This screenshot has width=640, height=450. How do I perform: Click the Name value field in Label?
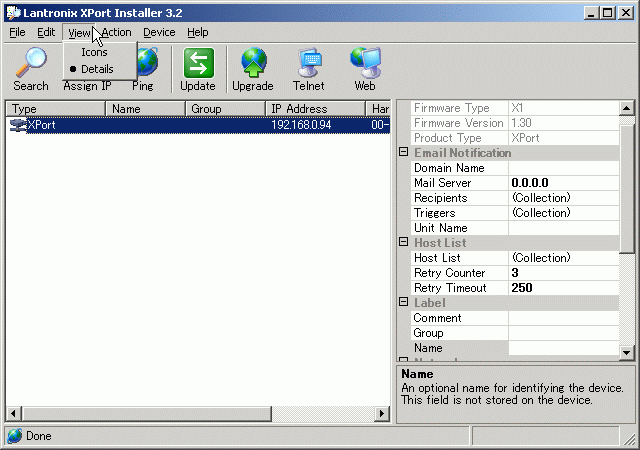click(x=564, y=348)
